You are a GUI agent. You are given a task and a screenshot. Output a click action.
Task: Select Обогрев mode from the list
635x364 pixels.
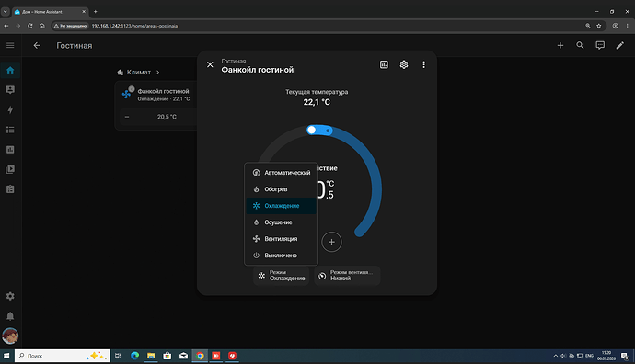(x=281, y=188)
